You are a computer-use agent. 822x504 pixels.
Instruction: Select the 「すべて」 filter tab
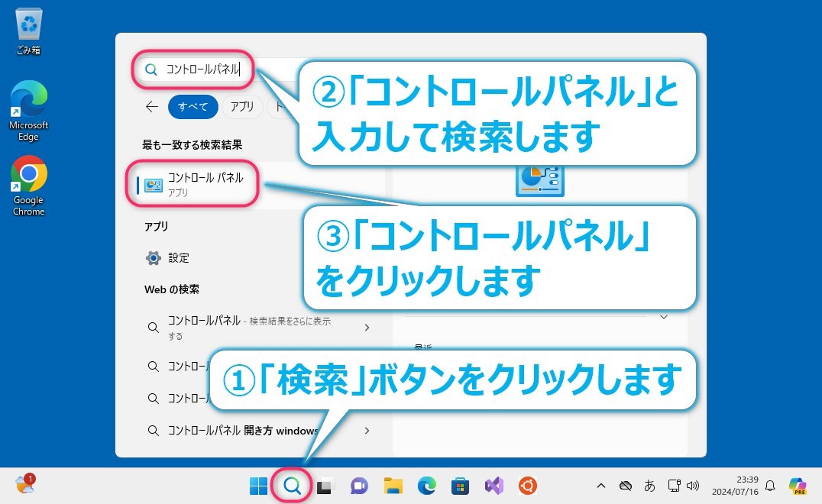coord(193,107)
